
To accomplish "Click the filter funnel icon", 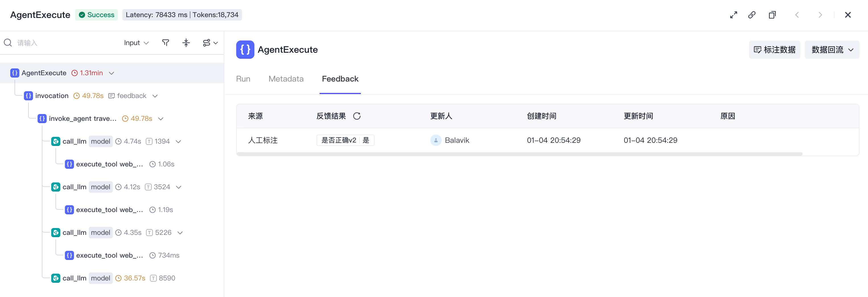I will [165, 43].
